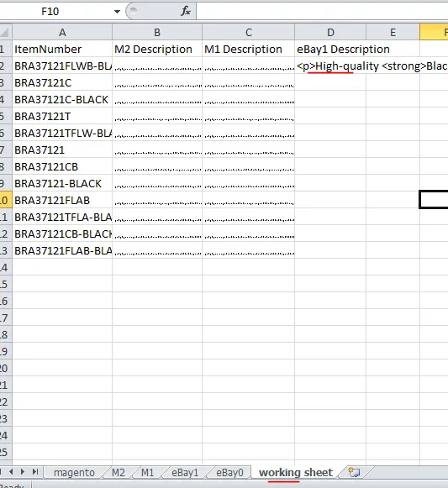This screenshot has width=448, height=488.
Task: Click the Insert Worksheet icon
Action: (354, 472)
